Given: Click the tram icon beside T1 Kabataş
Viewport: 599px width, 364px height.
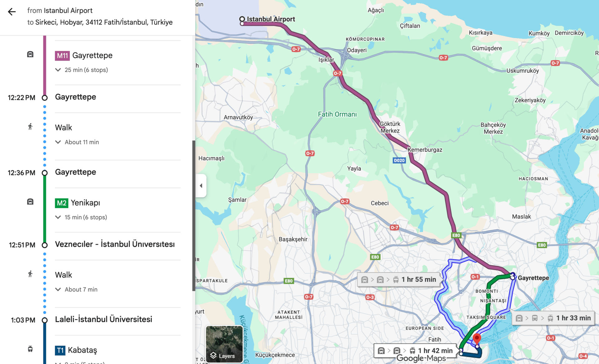Looking at the screenshot, I should [30, 349].
